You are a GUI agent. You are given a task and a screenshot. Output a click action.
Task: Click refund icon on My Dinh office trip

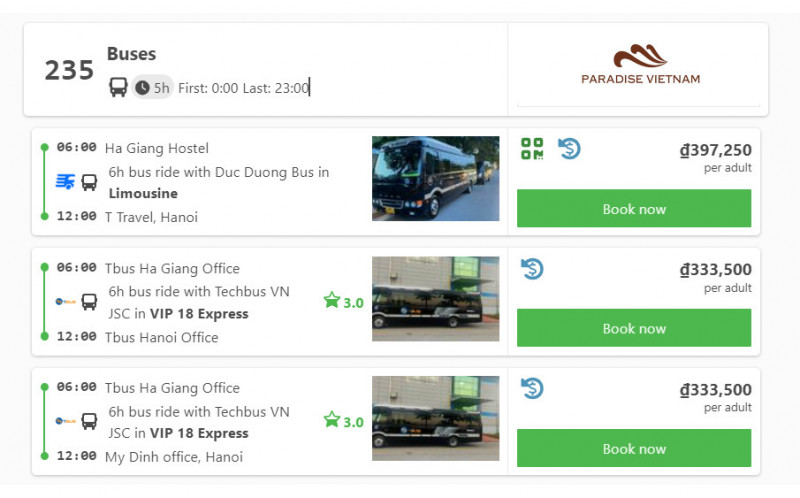pyautogui.click(x=532, y=388)
